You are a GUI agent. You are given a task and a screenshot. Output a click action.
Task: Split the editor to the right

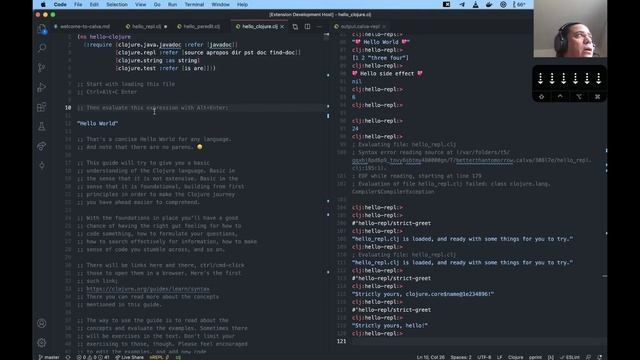[x=307, y=27]
